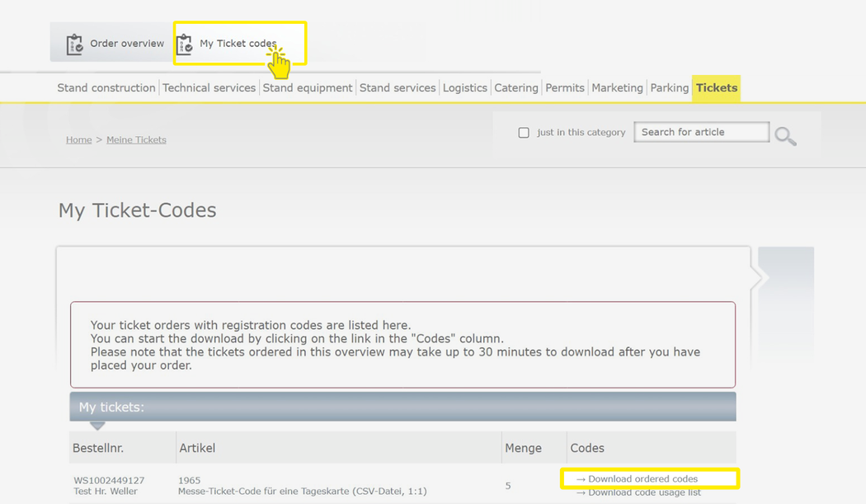Image resolution: width=866 pixels, height=504 pixels.
Task: Click the Order overview clipboard icon
Action: point(74,44)
